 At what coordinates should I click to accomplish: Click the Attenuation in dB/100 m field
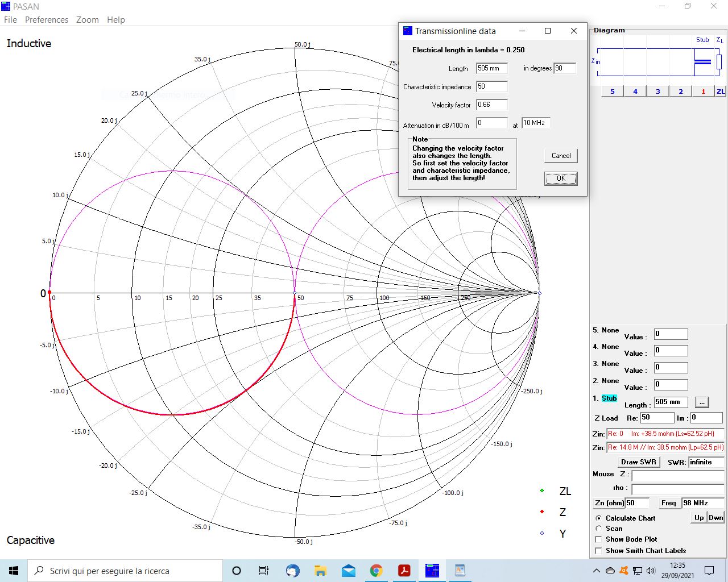[492, 123]
